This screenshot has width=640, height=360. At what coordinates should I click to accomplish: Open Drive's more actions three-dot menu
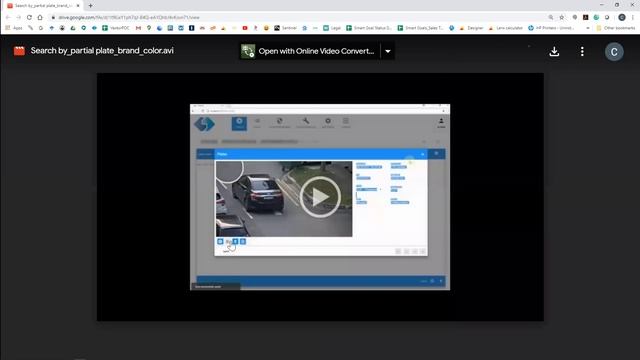[x=582, y=51]
